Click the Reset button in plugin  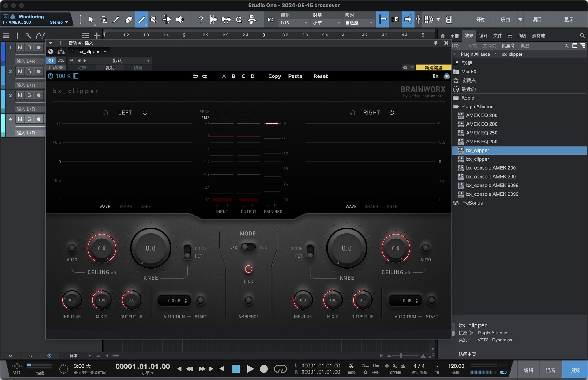(321, 76)
